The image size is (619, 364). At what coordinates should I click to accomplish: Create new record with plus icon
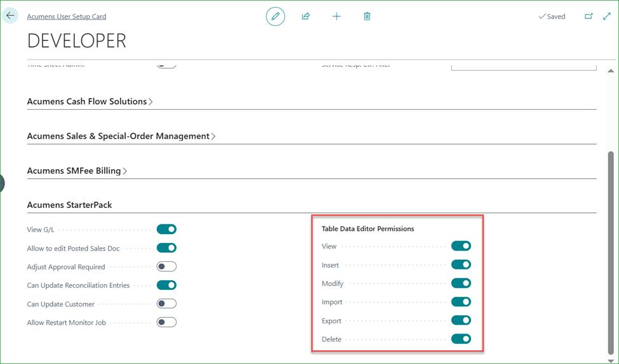(336, 16)
